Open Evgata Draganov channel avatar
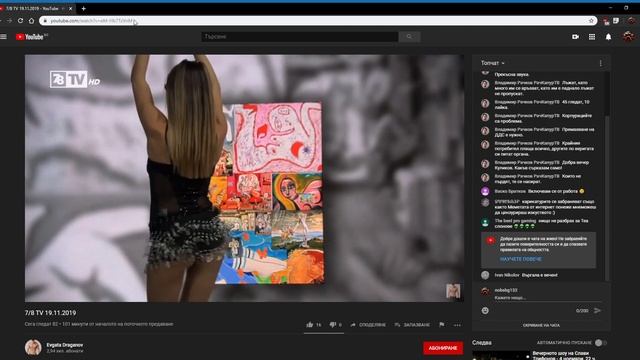 [x=33, y=347]
